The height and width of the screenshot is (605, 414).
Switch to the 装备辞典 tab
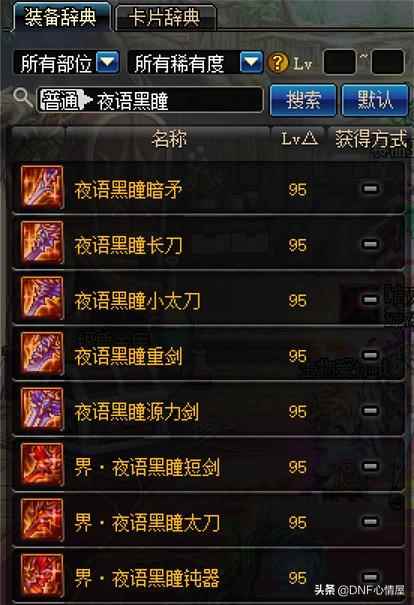61,17
